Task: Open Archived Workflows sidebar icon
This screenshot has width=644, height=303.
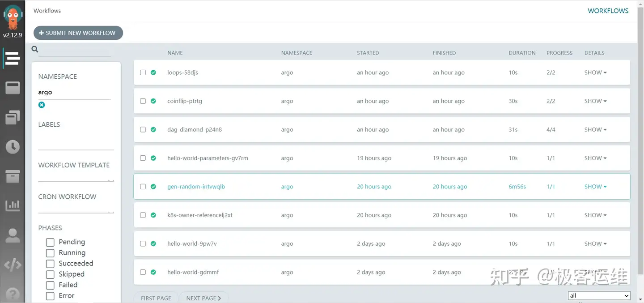Action: click(x=13, y=176)
